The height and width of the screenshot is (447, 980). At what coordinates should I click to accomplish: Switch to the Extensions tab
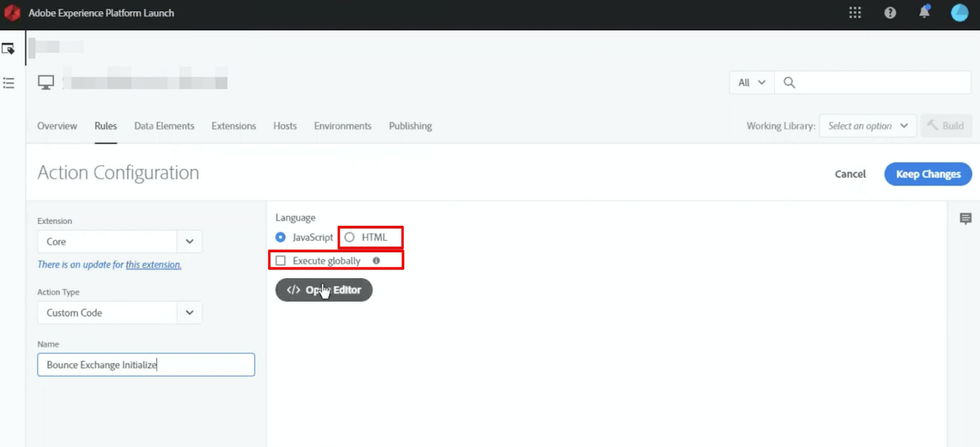click(x=233, y=126)
